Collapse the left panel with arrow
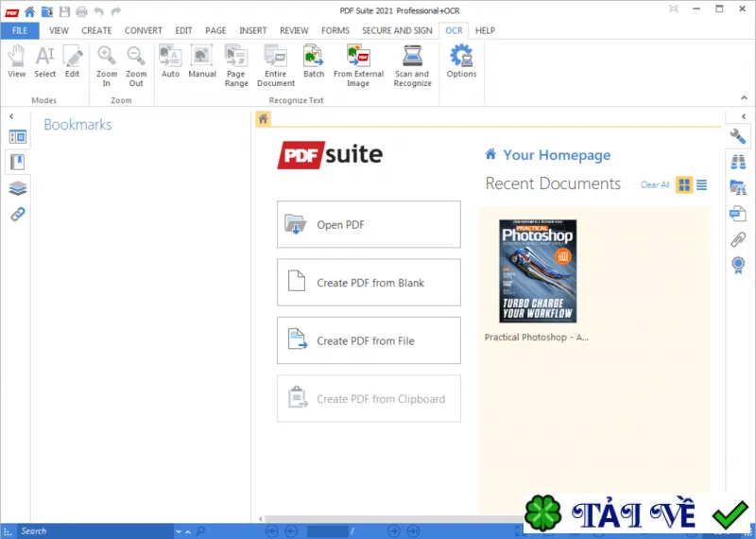Image resolution: width=756 pixels, height=539 pixels. pos(11,116)
